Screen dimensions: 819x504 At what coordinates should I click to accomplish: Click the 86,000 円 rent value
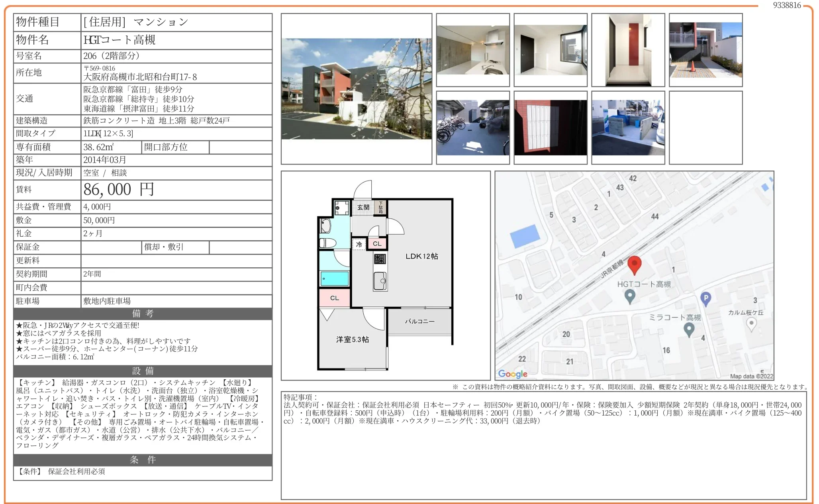pos(119,190)
